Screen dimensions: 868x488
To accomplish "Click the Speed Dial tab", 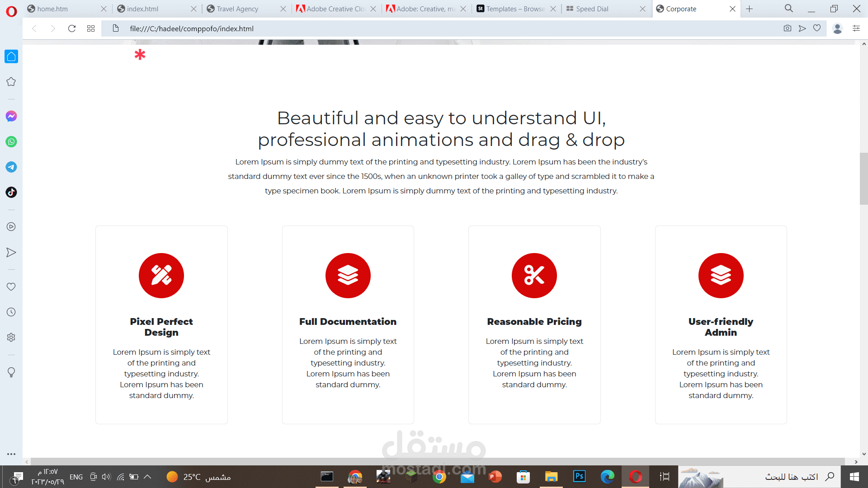I will (x=600, y=8).
